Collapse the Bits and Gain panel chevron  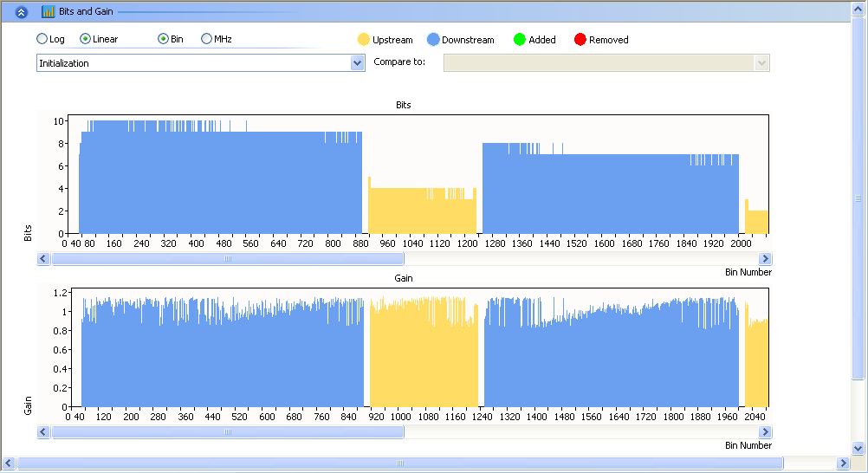[22, 12]
